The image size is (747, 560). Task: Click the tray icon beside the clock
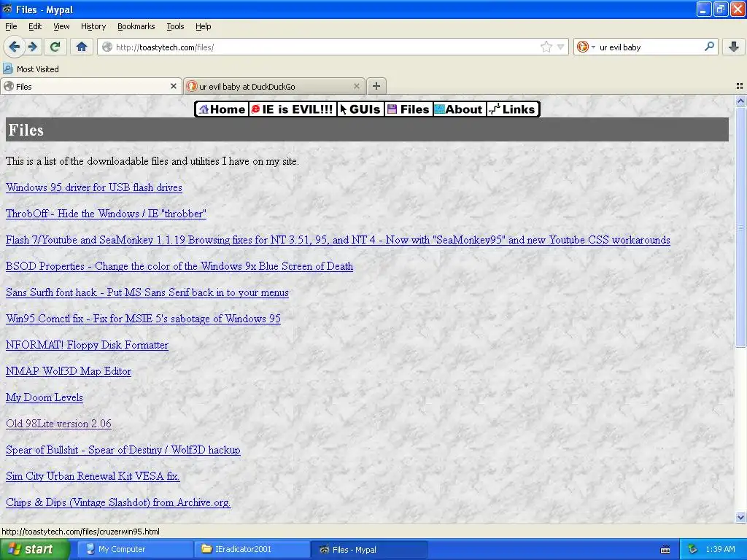(x=692, y=549)
